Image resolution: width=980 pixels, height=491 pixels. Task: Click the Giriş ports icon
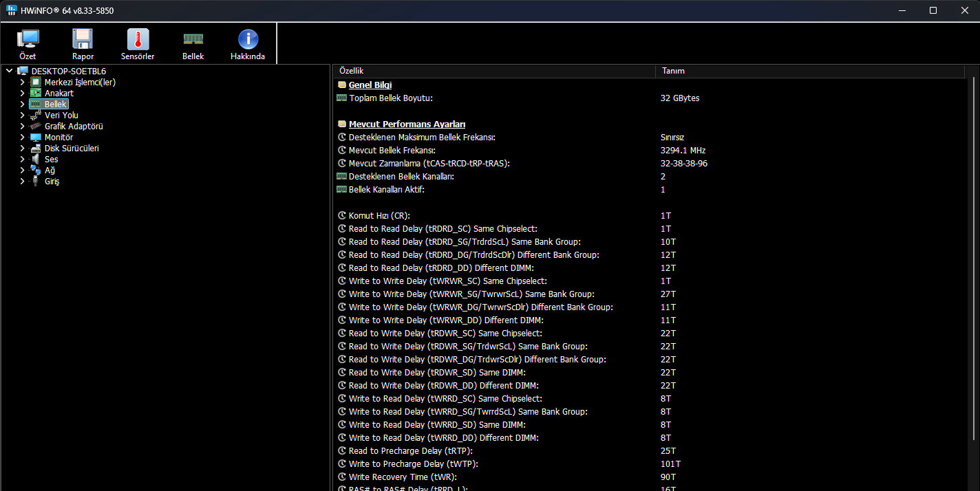pos(36,181)
